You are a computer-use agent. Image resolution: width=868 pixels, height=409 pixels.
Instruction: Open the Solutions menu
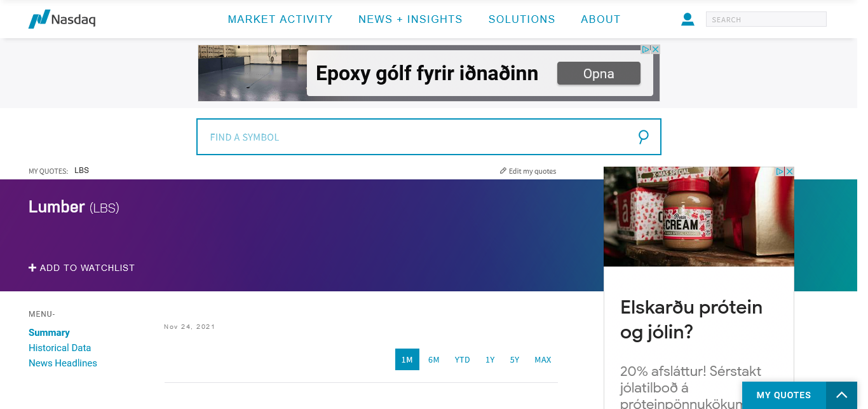pos(522,19)
